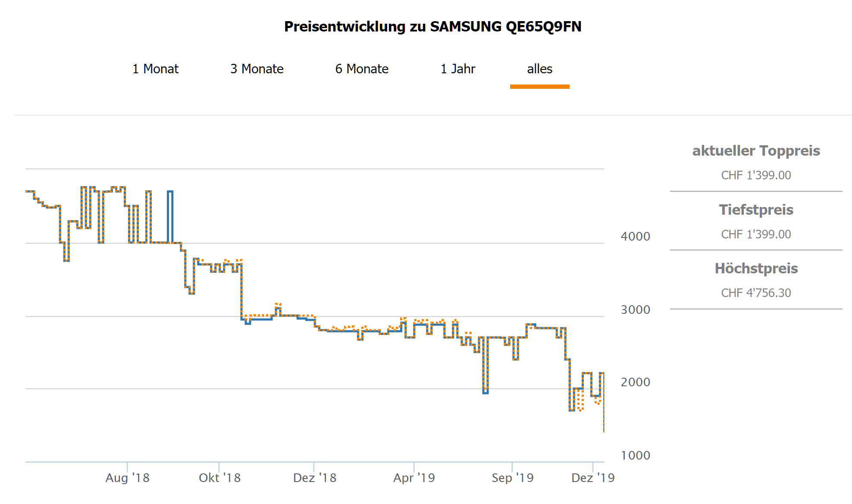
Task: Choose the 1 Jahr tab
Action: 458,69
